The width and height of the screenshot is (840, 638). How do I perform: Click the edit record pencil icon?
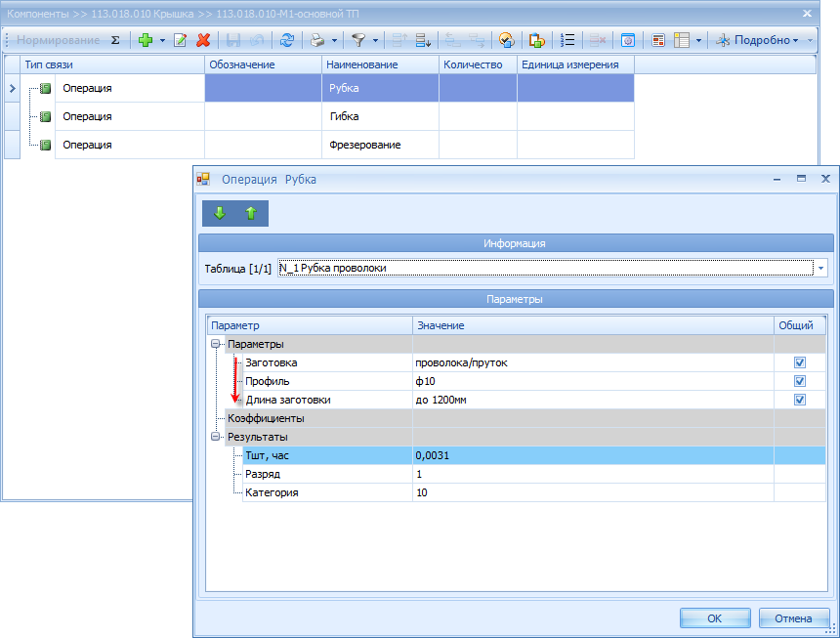coord(180,40)
